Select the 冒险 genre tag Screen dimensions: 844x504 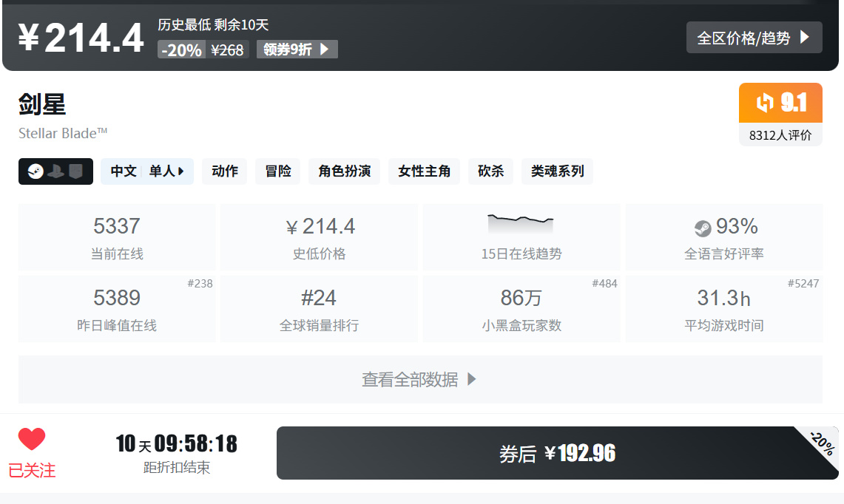coord(277,171)
